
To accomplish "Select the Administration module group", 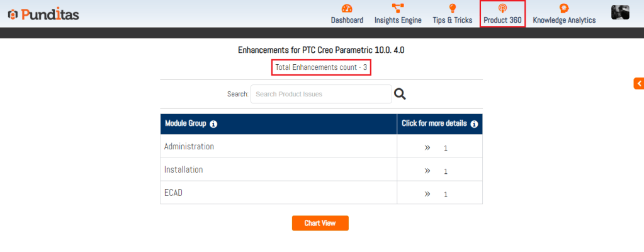I will (x=189, y=147).
